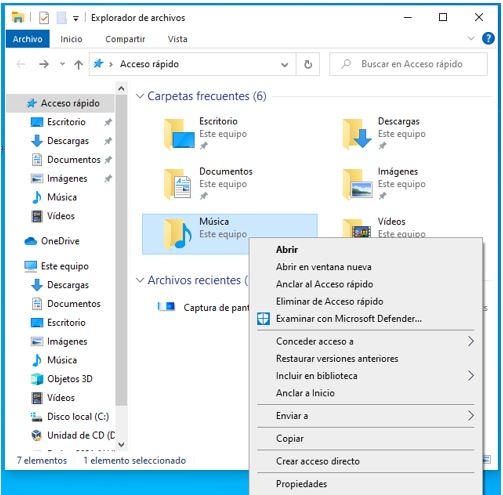Expand the Incluir en biblioteca submenu

[366, 376]
